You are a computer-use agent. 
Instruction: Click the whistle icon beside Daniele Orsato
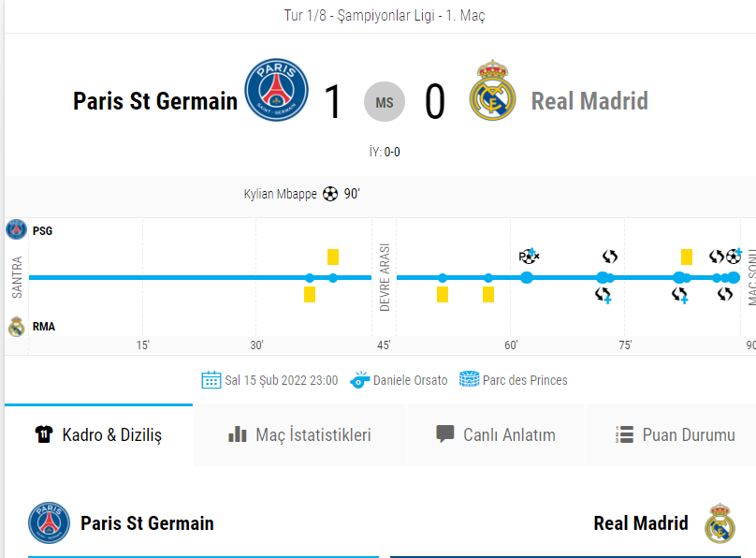pos(359,380)
